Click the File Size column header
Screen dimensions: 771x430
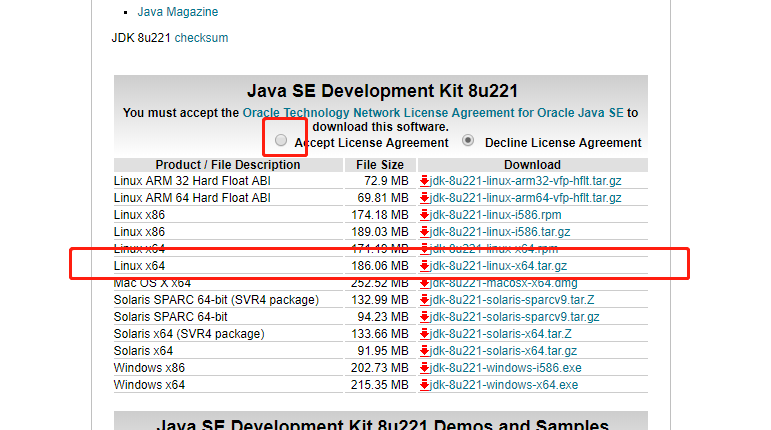[380, 165]
